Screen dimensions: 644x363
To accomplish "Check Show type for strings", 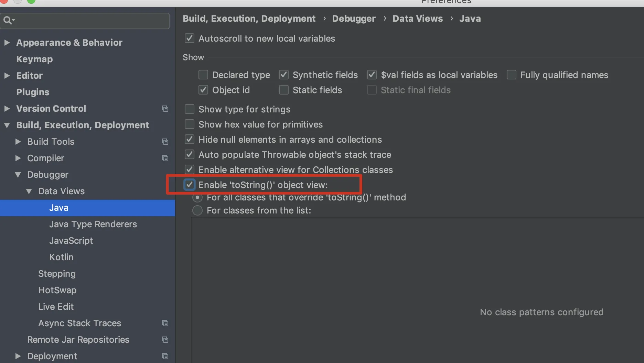I will coord(190,109).
